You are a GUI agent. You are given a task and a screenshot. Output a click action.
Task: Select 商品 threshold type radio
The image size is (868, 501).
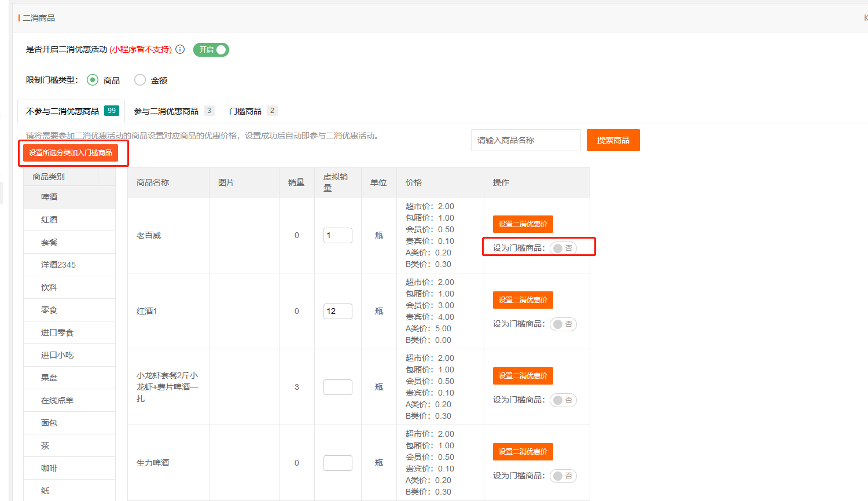[93, 80]
